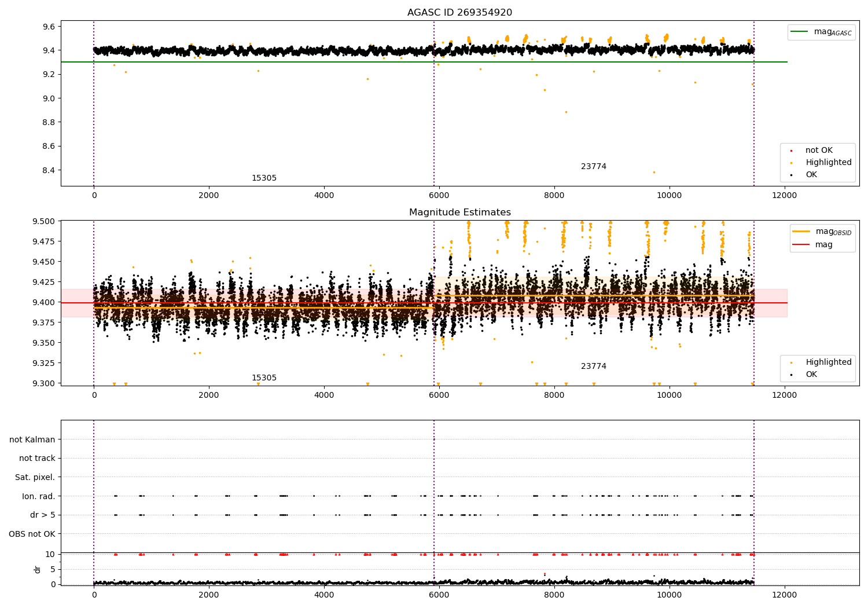Click the orange outlier near 8.9 in top plot
Image resolution: width=868 pixels, height=608 pixels.
[x=566, y=112]
